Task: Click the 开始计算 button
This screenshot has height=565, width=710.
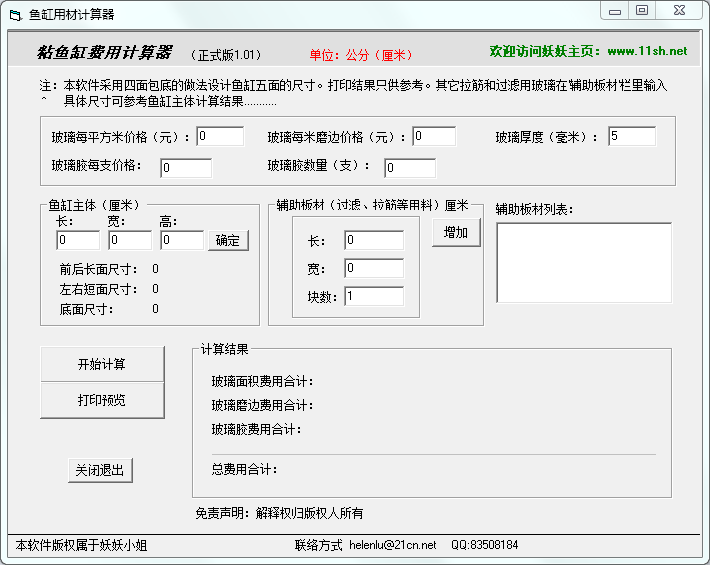Action: pos(102,365)
